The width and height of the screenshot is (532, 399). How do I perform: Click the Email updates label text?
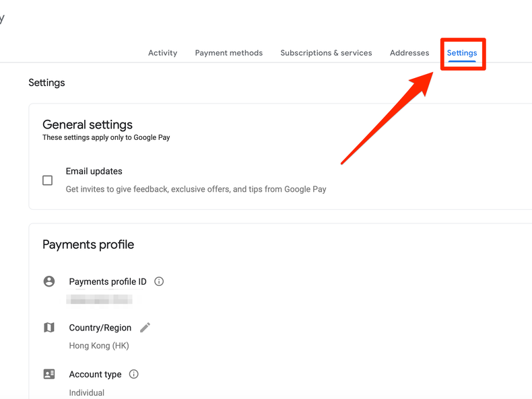pos(94,172)
